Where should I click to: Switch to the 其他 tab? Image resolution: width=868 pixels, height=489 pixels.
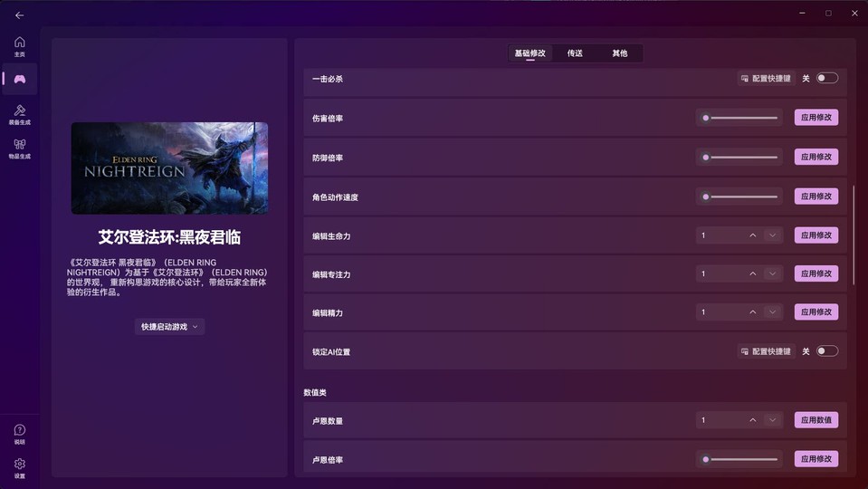point(619,53)
